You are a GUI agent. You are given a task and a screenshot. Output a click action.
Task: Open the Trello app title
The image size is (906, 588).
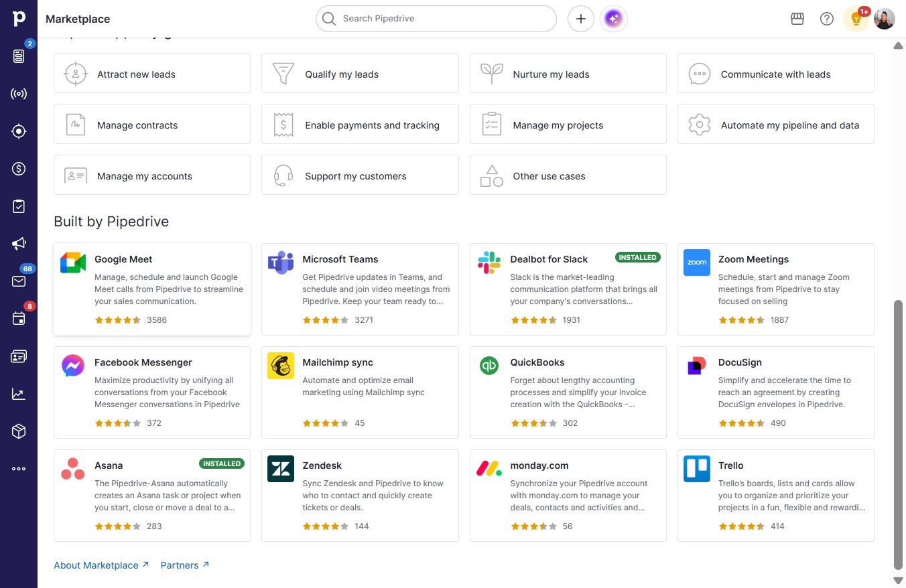[731, 465]
